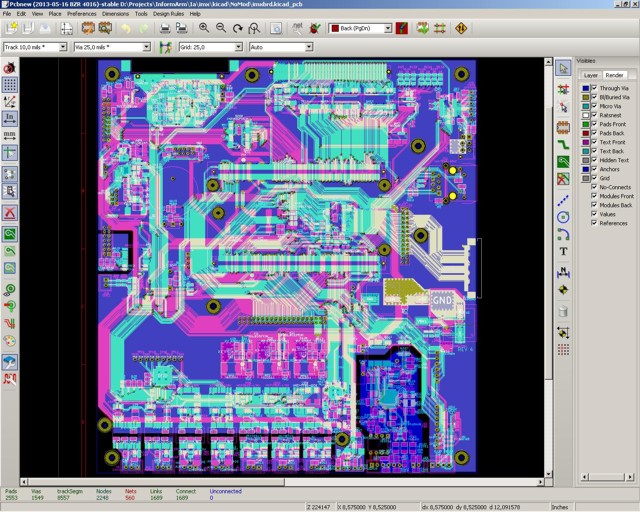Select the Add Tracks and Vias tool
Screen dimensions: 640x512
(x=563, y=145)
